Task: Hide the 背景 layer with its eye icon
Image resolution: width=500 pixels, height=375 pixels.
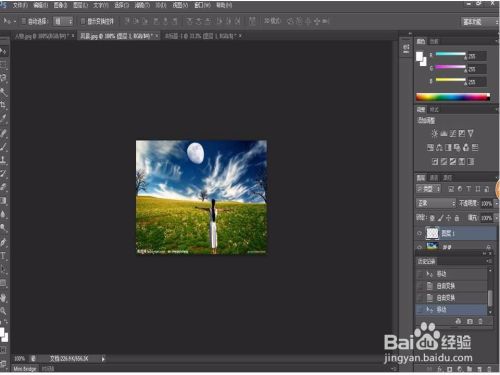Action: tap(420, 247)
